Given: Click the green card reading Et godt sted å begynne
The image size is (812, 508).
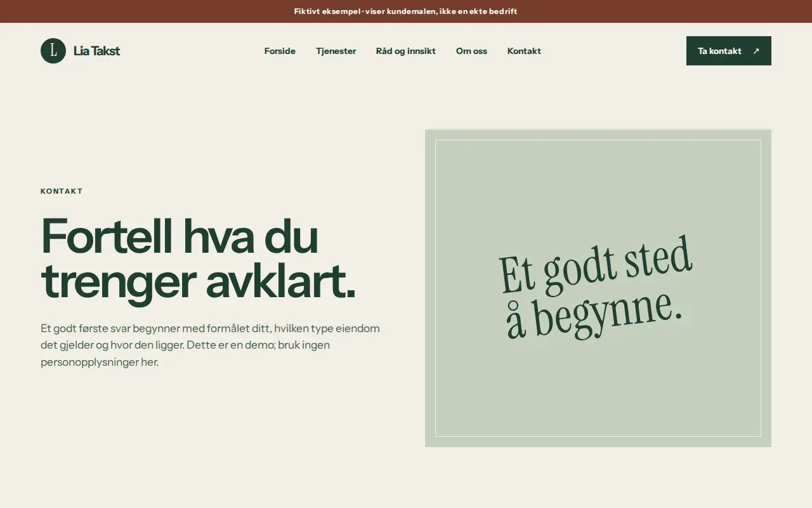Looking at the screenshot, I should tap(598, 288).
